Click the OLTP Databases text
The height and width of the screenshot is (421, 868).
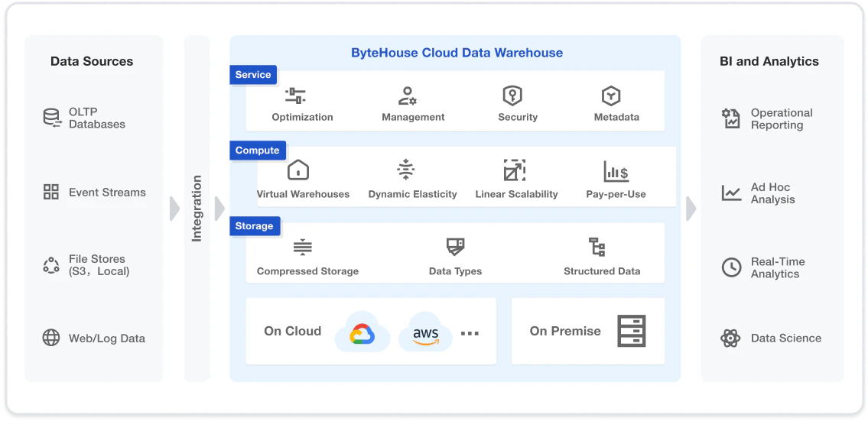click(97, 118)
